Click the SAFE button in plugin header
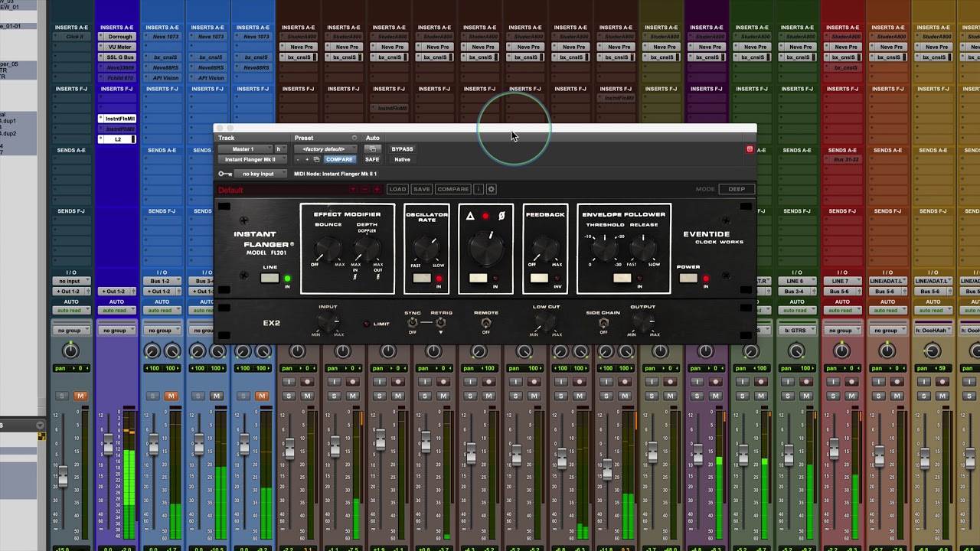980x551 pixels. coord(372,159)
